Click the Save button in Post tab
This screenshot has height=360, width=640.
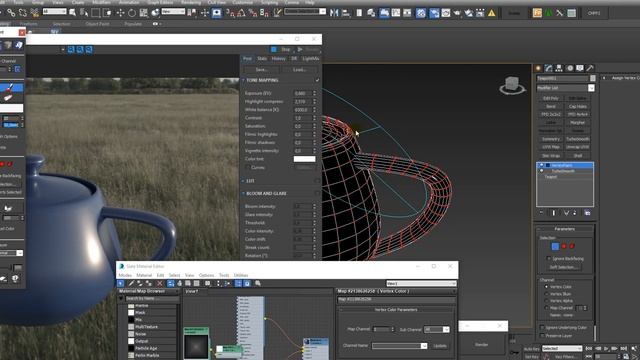coord(261,70)
